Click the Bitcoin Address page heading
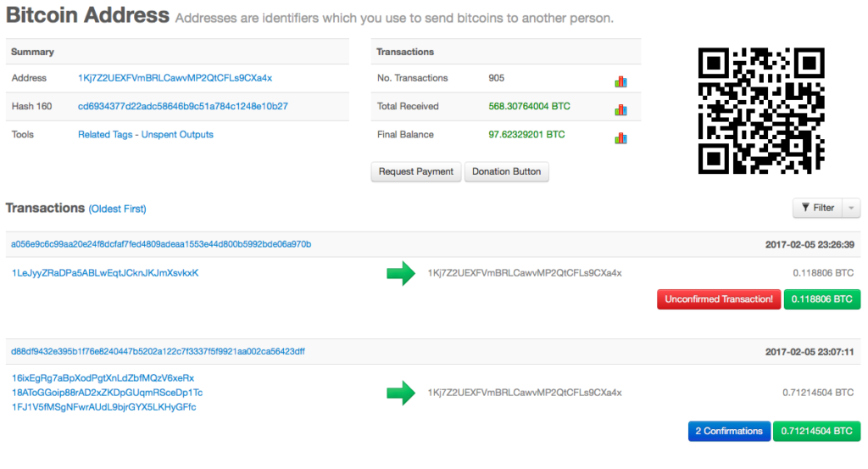Image resolution: width=868 pixels, height=469 pixels. pyautogui.click(x=87, y=15)
